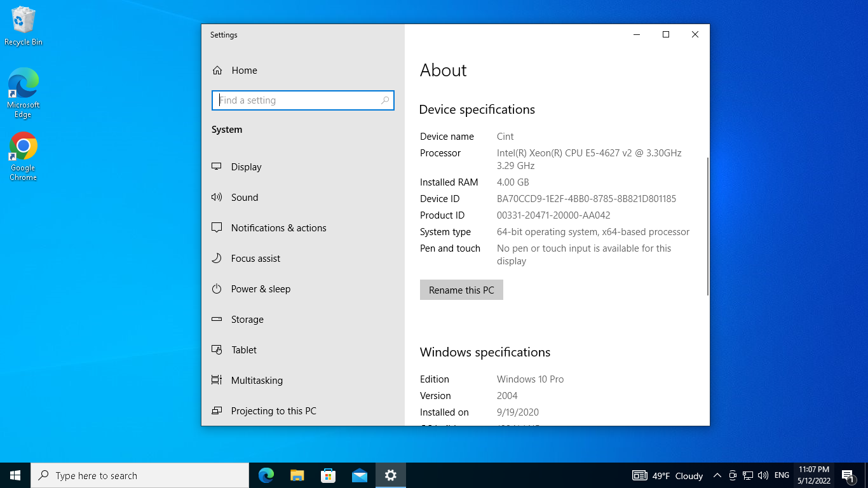
Task: Show hidden system tray icons
Action: [x=717, y=475]
